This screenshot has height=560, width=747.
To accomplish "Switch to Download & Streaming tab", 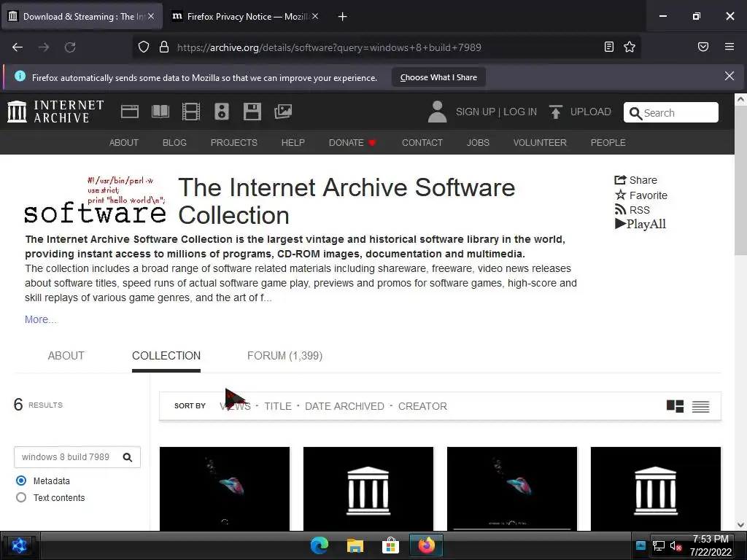I will [82, 17].
